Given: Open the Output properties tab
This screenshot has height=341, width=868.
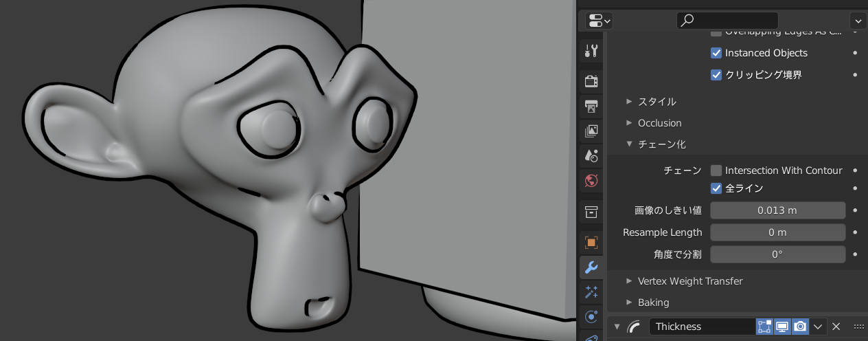Looking at the screenshot, I should click(591, 106).
